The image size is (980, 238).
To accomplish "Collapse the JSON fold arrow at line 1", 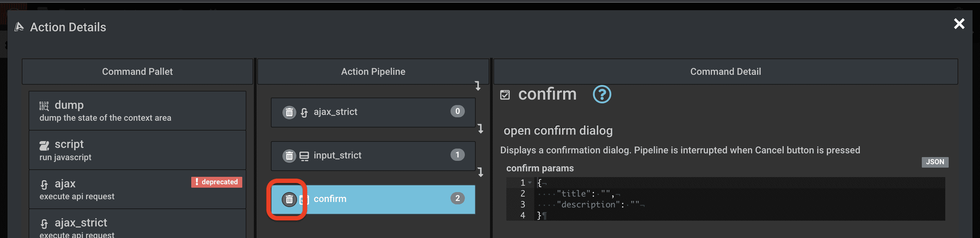I will [529, 183].
